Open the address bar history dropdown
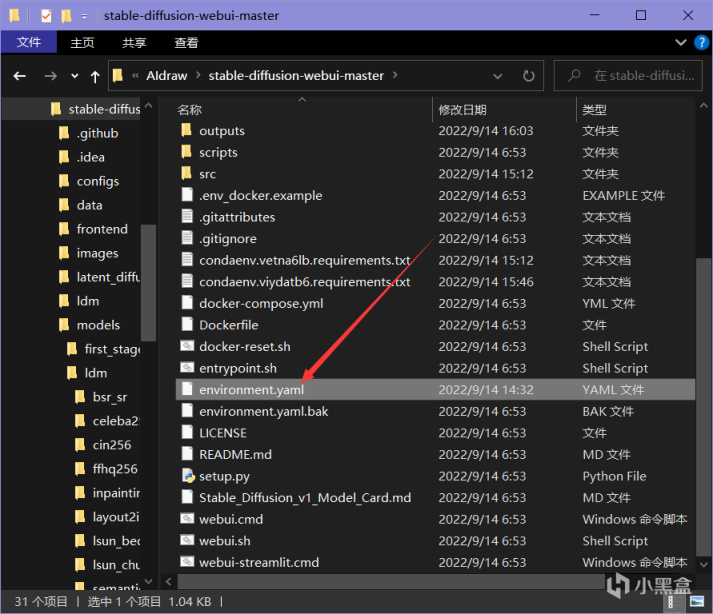 [497, 76]
